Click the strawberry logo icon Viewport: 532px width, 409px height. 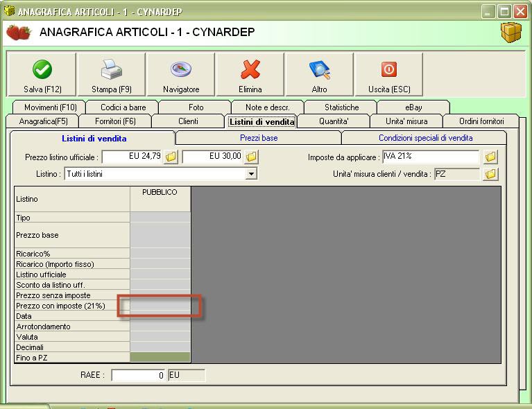click(x=19, y=32)
